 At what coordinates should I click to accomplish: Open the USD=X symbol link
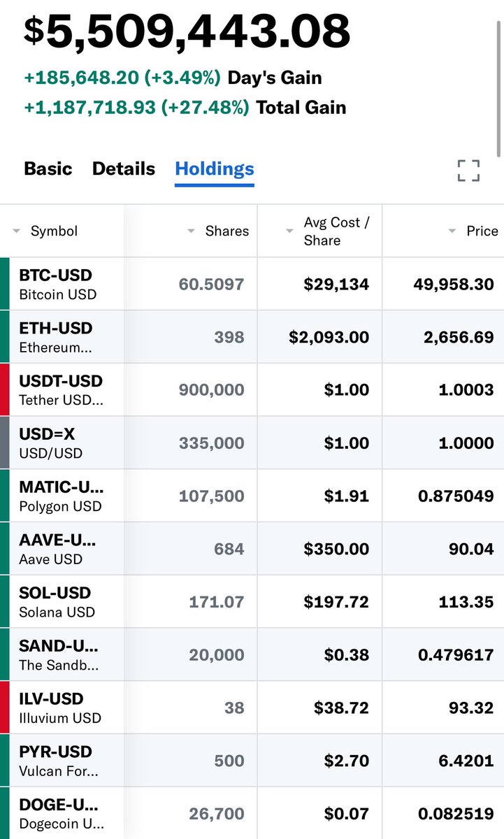point(47,434)
